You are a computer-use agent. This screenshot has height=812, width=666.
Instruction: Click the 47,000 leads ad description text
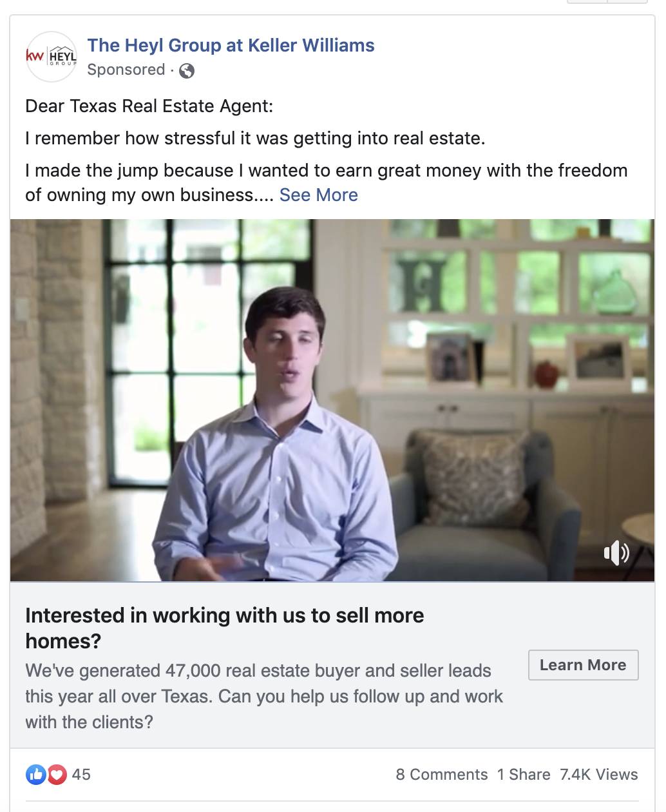pyautogui.click(x=264, y=696)
